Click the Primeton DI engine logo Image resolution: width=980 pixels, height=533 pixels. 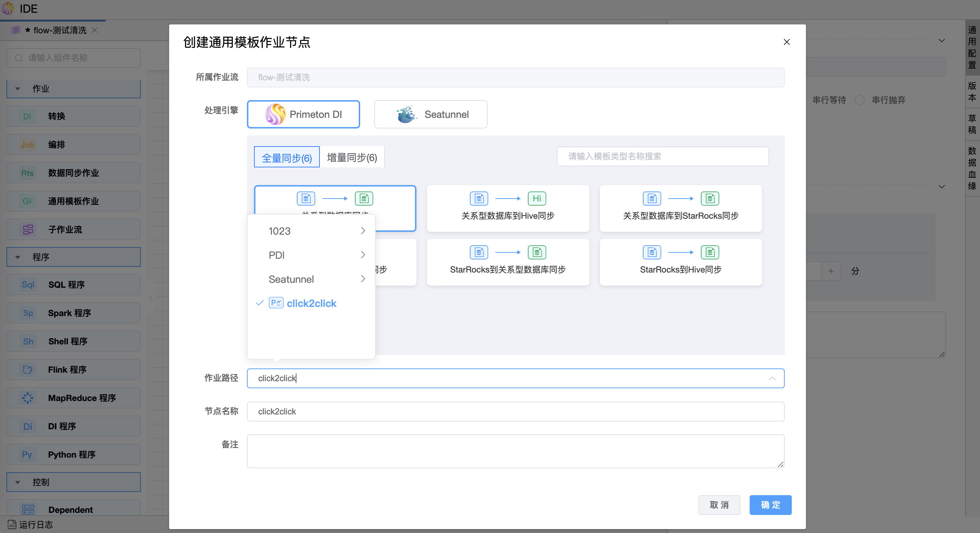275,114
